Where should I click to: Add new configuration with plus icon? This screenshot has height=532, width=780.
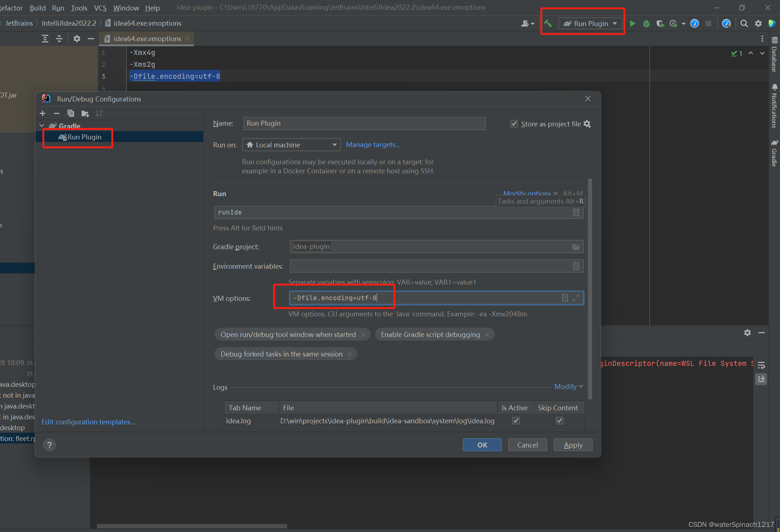(43, 113)
